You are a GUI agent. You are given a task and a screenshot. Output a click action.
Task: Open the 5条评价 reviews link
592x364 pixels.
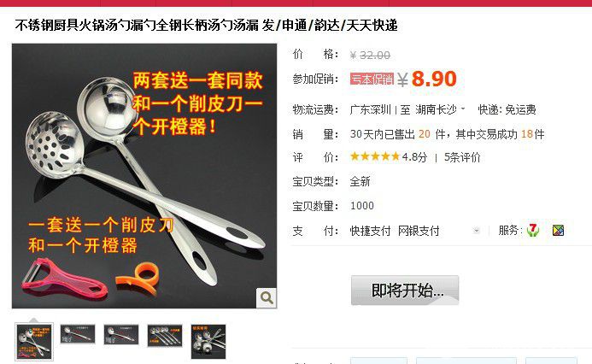click(462, 157)
